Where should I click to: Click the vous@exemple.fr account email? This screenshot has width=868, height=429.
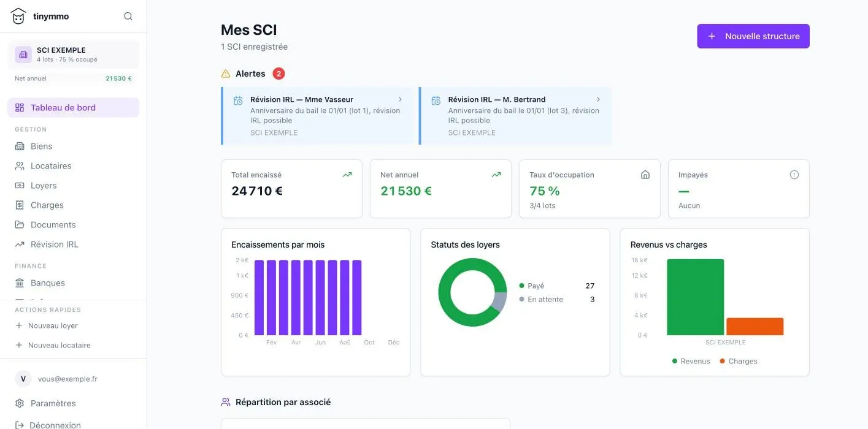pos(67,379)
